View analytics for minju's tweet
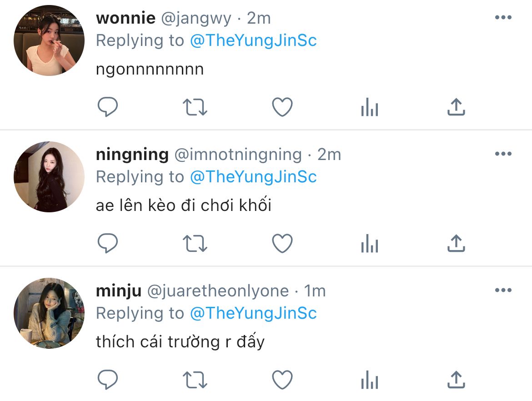Image resolution: width=532 pixels, height=401 pixels. pyautogui.click(x=369, y=381)
